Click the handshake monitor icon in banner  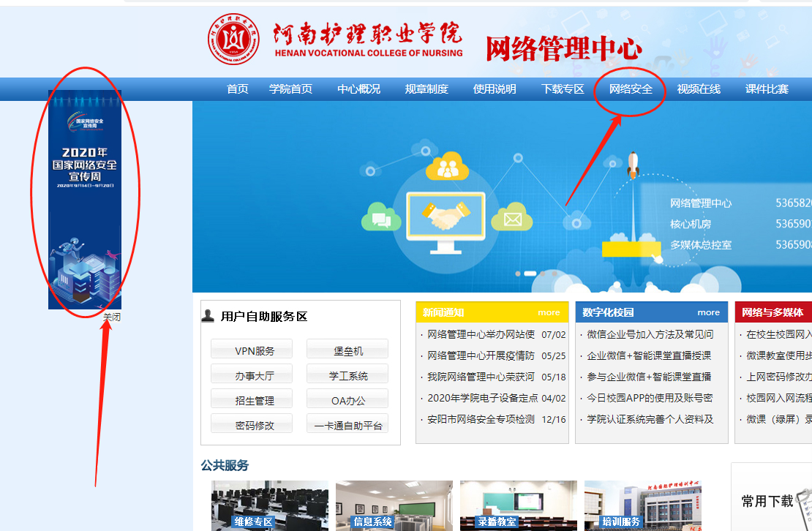[446, 217]
